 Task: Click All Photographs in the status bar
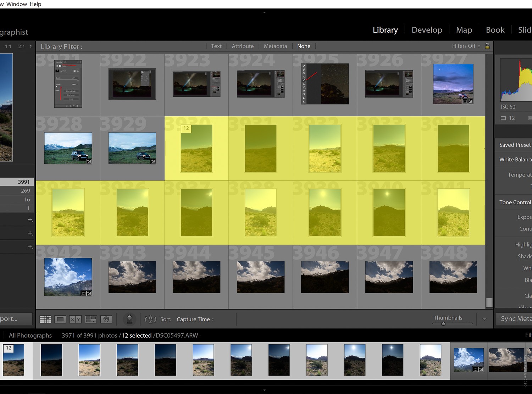[30, 335]
